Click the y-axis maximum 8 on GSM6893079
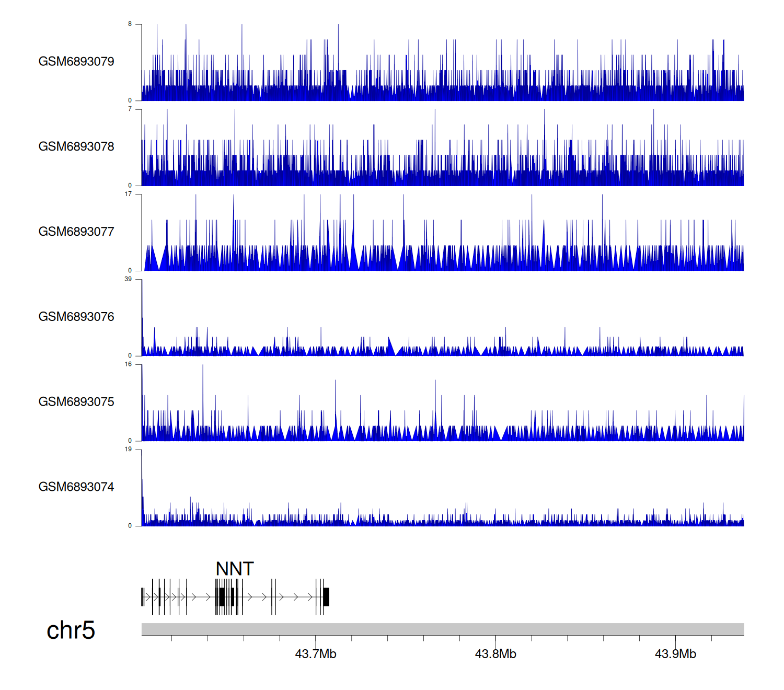The height and width of the screenshot is (690, 784). (130, 24)
